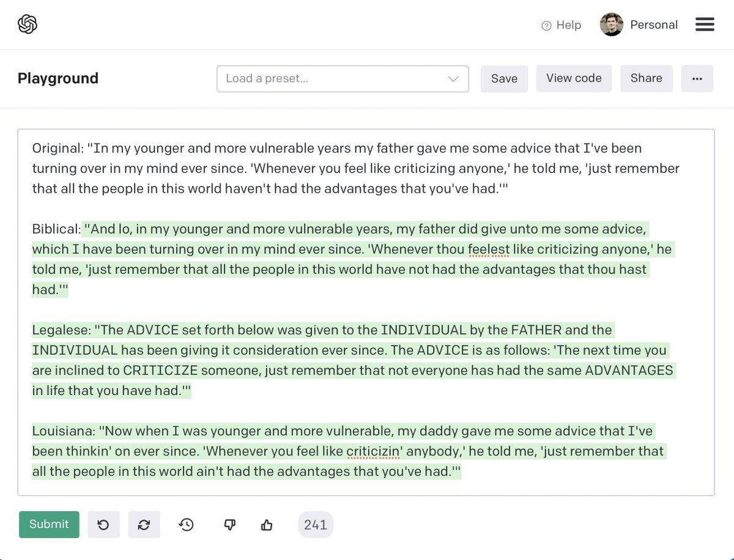Submit the prompt
Viewport: 734px width, 560px height.
[x=49, y=525]
